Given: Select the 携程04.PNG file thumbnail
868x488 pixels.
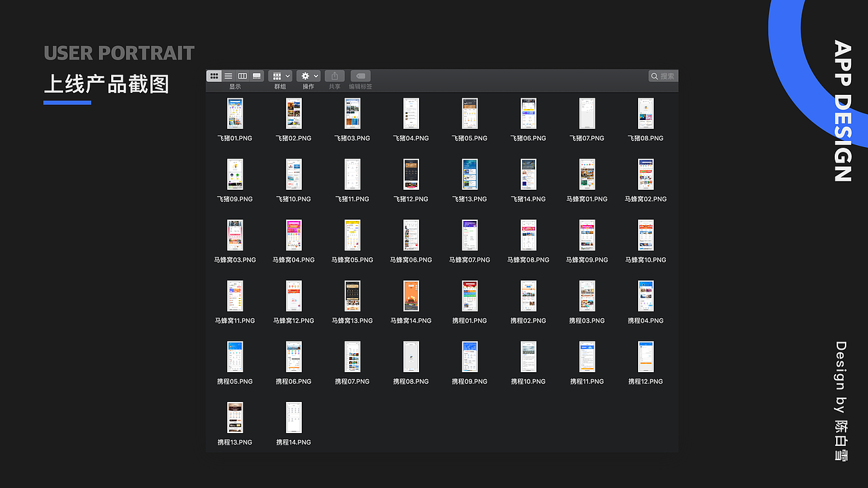Looking at the screenshot, I should click(x=646, y=296).
